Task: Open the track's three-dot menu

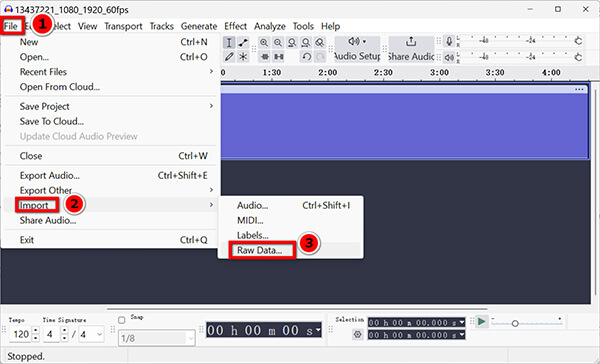Action: [x=579, y=89]
